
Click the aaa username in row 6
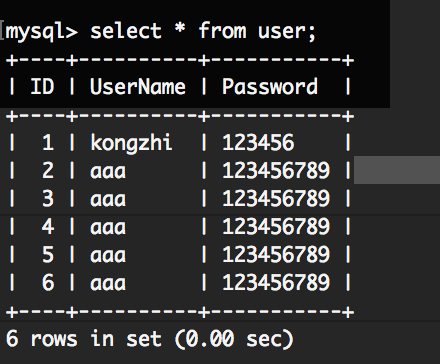pyautogui.click(x=108, y=284)
